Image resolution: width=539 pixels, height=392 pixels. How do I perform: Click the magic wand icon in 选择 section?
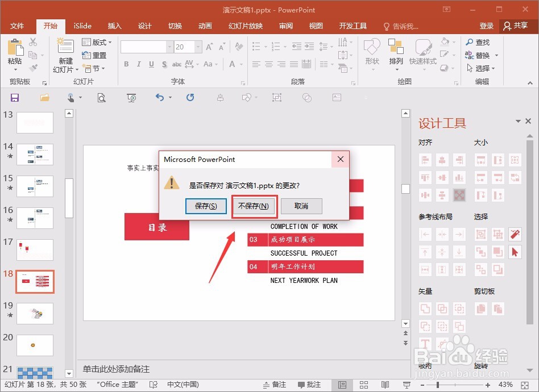[515, 234]
